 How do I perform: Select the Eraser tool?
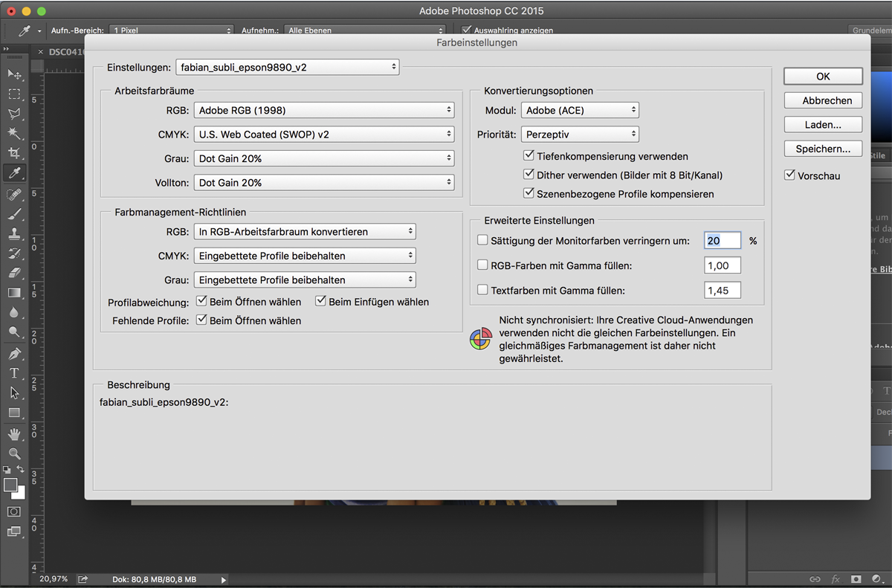click(14, 273)
